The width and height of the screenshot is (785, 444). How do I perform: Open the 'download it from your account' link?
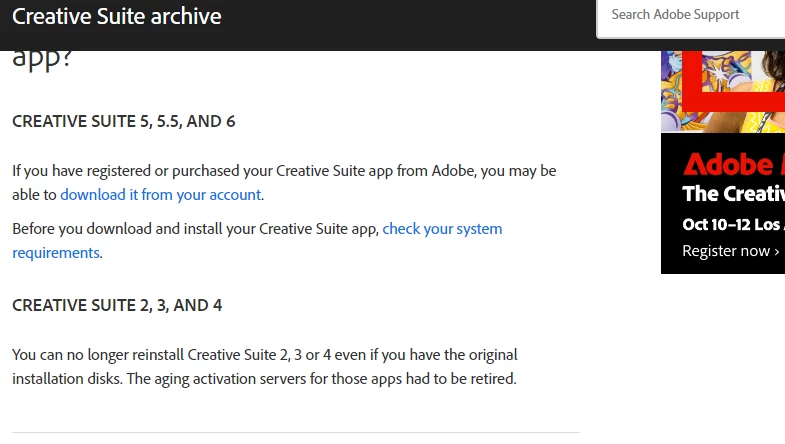click(x=161, y=195)
